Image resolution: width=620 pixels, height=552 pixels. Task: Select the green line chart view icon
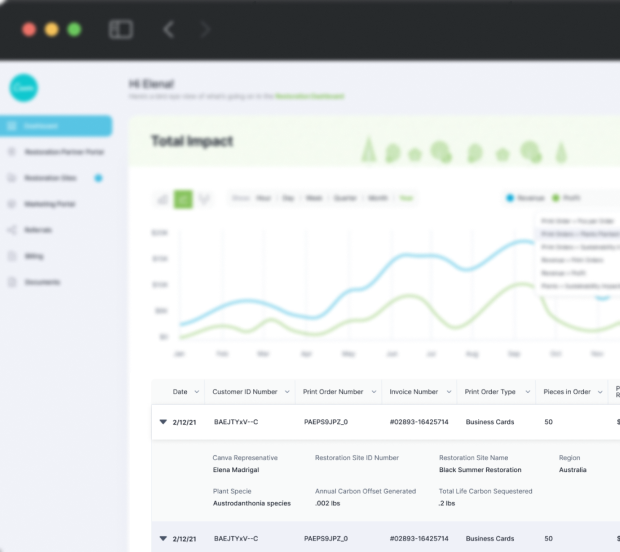click(x=183, y=199)
